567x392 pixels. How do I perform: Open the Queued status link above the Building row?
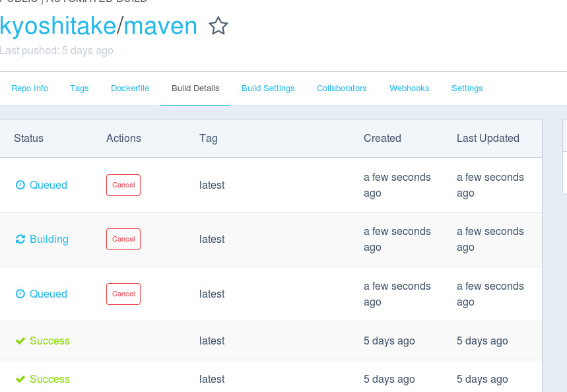pos(48,185)
